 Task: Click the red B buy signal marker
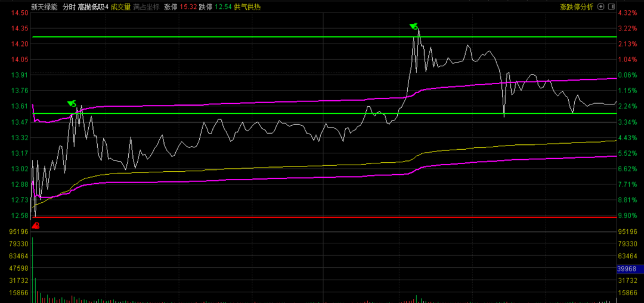[x=36, y=225]
